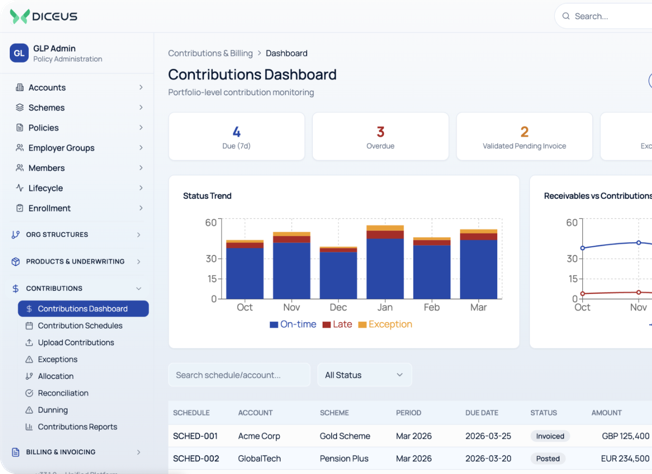
Task: Select the SCHED-002 table cell
Action: [196, 459]
